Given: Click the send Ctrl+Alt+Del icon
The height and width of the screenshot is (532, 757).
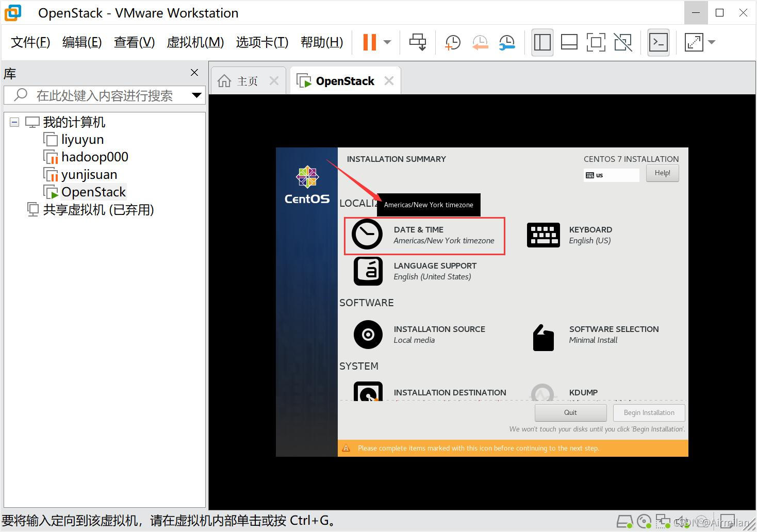Looking at the screenshot, I should tap(418, 42).
